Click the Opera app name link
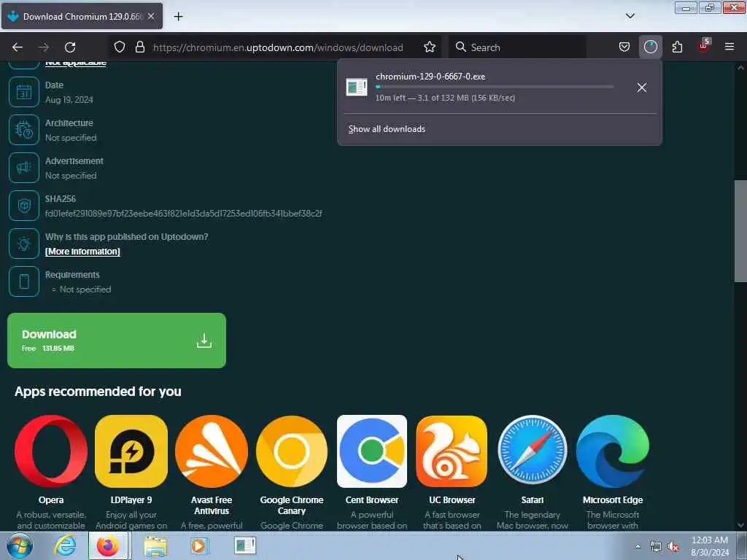The height and width of the screenshot is (560, 747). (51, 500)
